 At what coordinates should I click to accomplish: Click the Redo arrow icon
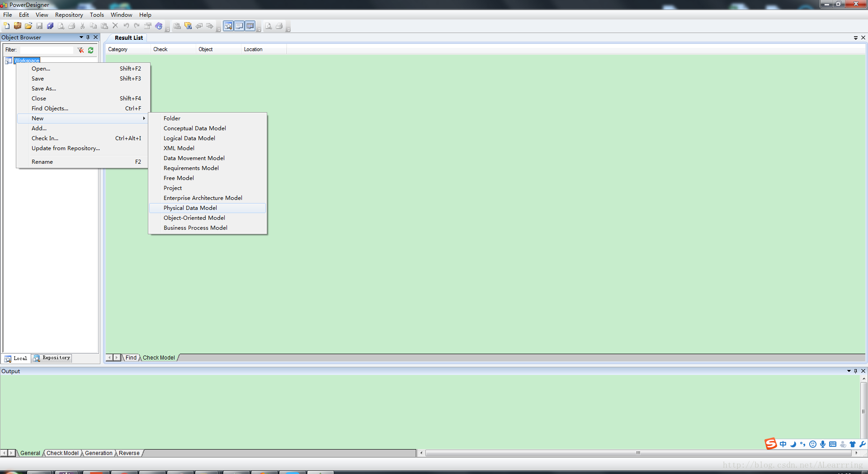(137, 26)
